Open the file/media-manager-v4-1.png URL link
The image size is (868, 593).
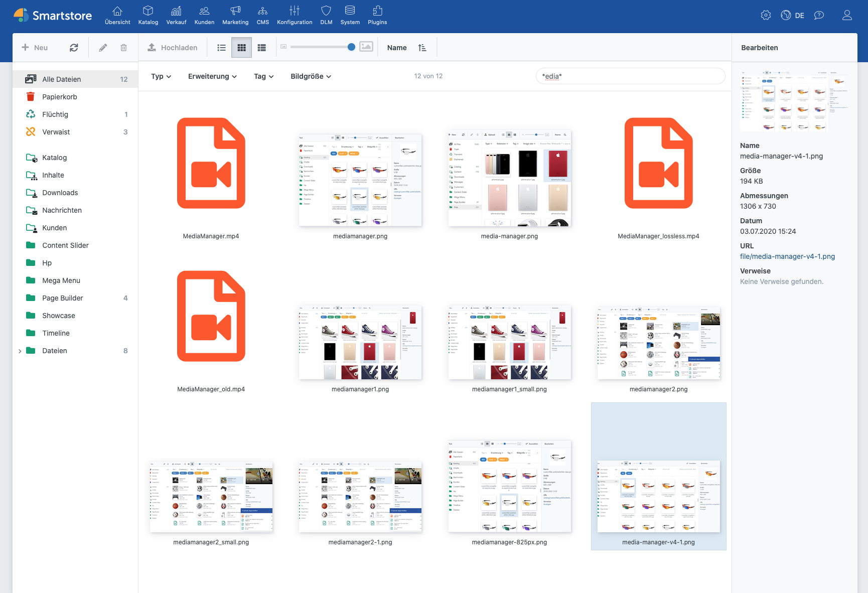point(787,256)
